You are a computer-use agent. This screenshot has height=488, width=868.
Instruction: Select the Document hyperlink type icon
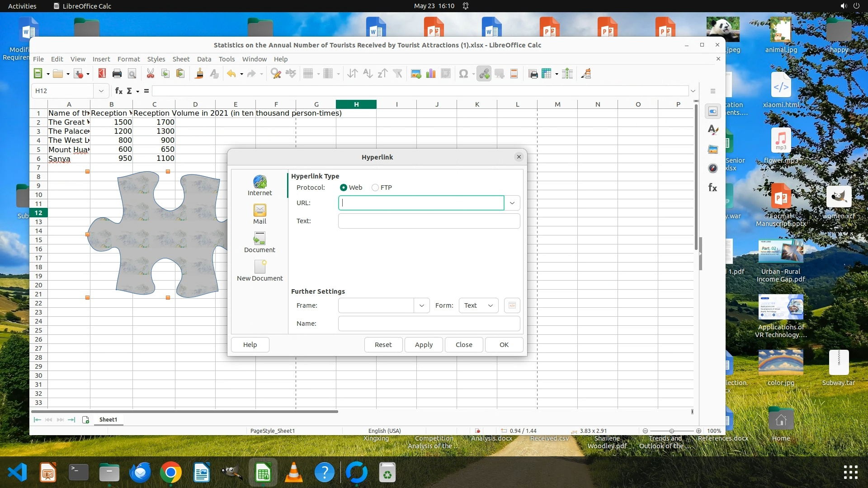coord(259,242)
